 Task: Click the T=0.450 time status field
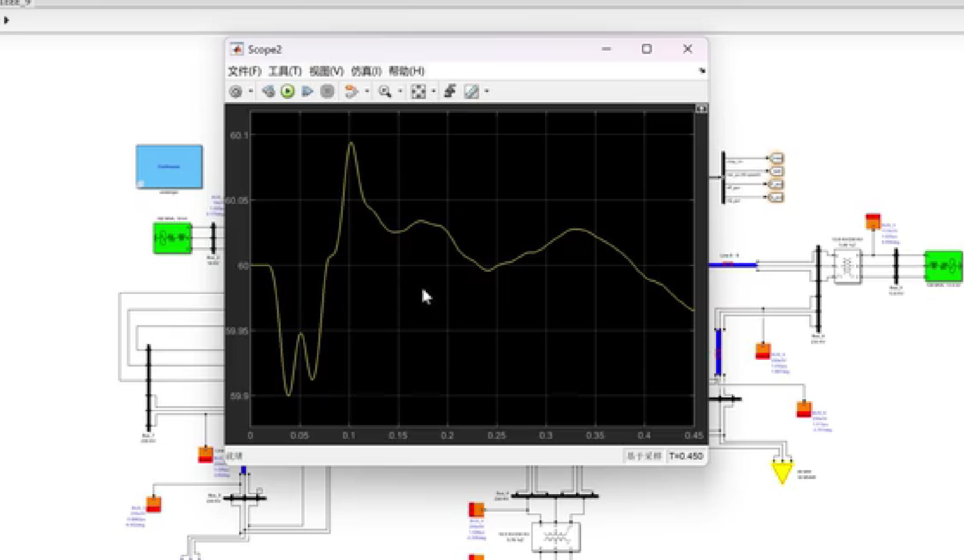coord(686,456)
